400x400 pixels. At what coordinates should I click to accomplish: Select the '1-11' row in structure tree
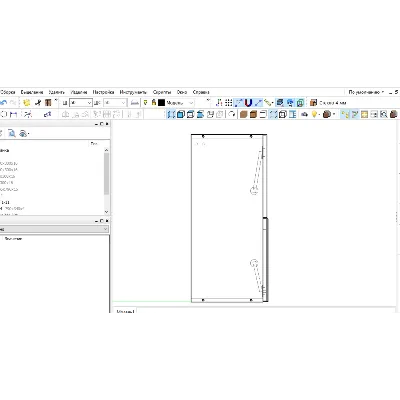click(x=5, y=202)
